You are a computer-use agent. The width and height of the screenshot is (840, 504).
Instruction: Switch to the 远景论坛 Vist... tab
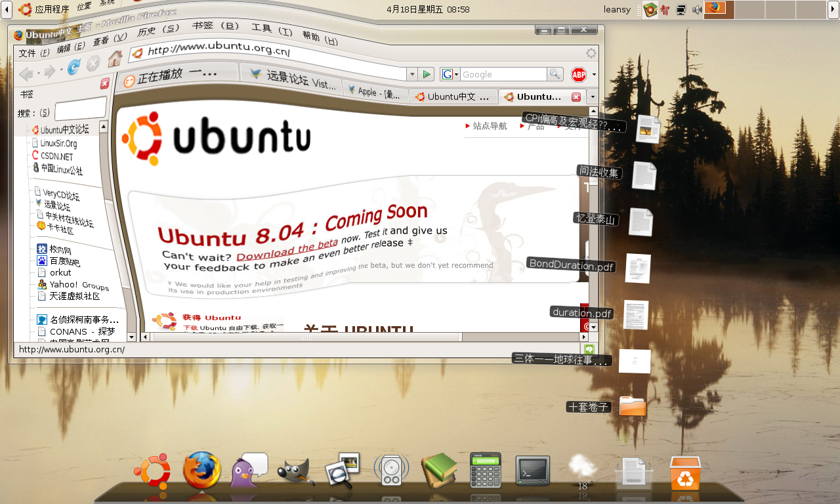click(x=292, y=79)
